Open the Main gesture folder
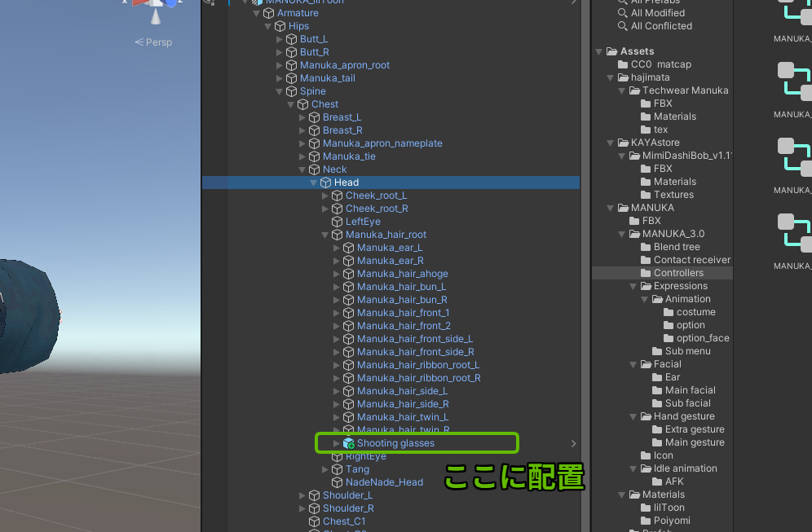 [695, 442]
